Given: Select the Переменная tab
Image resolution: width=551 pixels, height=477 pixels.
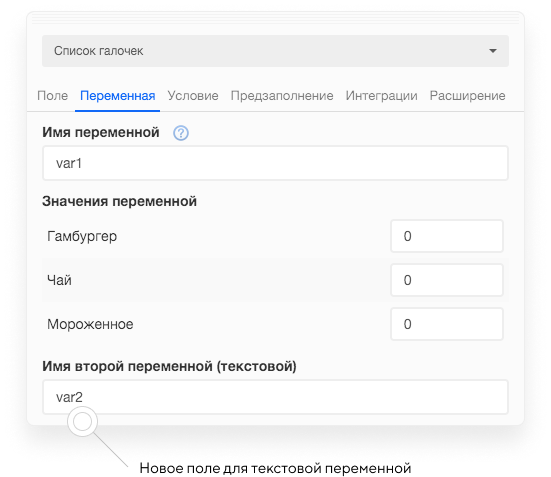Looking at the screenshot, I should pyautogui.click(x=117, y=96).
